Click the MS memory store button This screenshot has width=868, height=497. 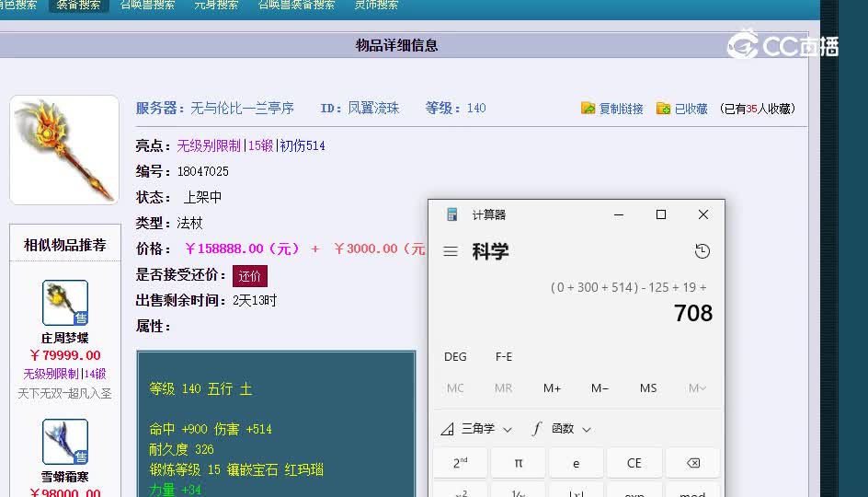(x=648, y=388)
